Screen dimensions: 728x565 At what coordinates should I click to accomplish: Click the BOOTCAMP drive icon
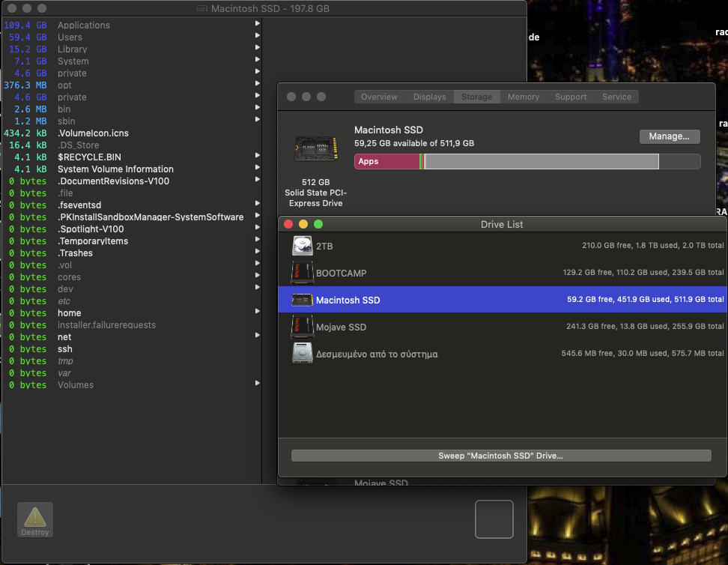[x=303, y=273]
